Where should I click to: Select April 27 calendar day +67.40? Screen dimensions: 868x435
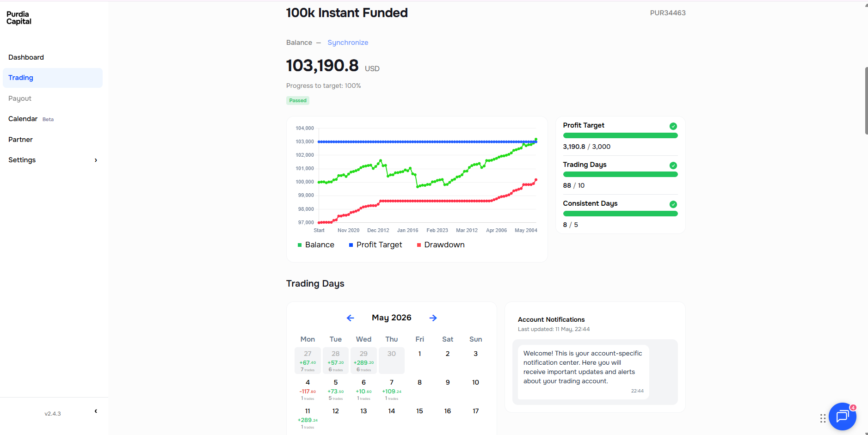pos(308,361)
